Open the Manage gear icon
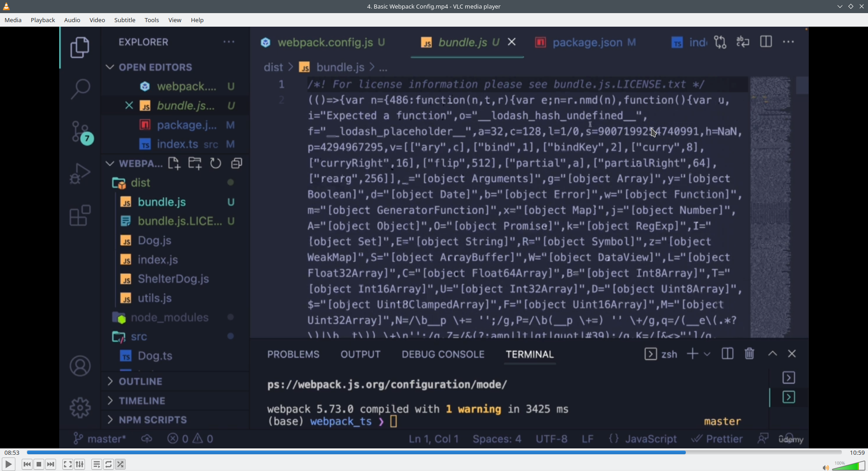 click(x=80, y=408)
